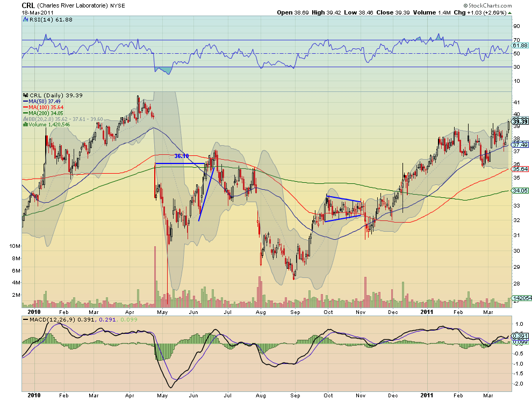Click the MACD signal value '0.291'
The height and width of the screenshot is (400, 532).
(x=107, y=319)
